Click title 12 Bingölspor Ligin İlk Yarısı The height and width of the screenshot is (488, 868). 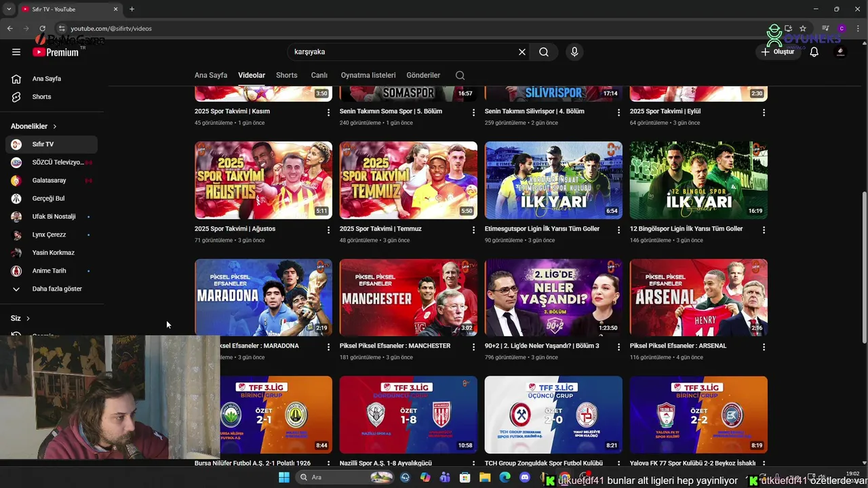coord(686,229)
